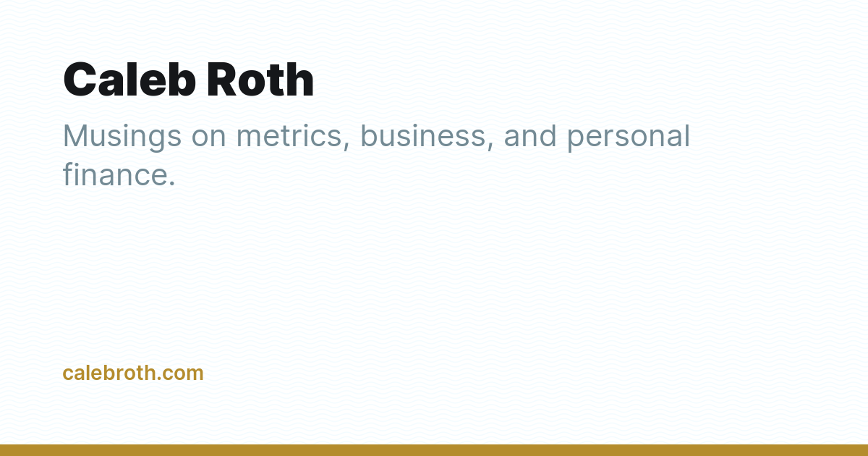Screen dimensions: 868x456
Task: Click the word "and" in subtitle
Action: coord(530,136)
